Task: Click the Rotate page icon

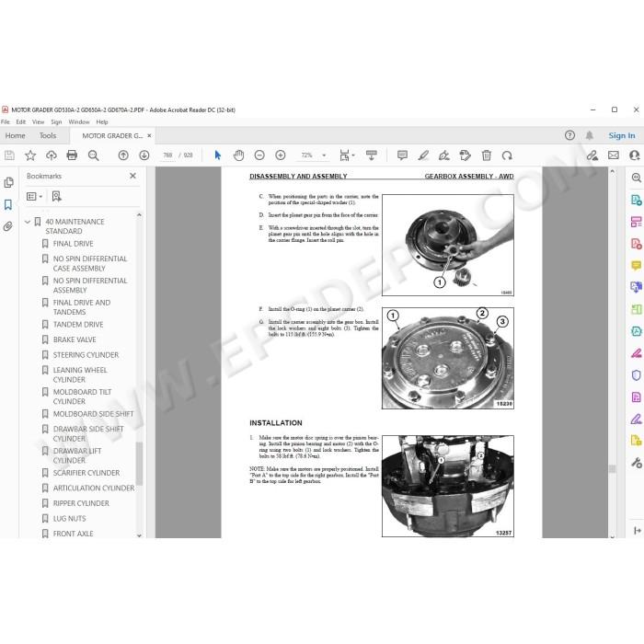Action: click(507, 155)
